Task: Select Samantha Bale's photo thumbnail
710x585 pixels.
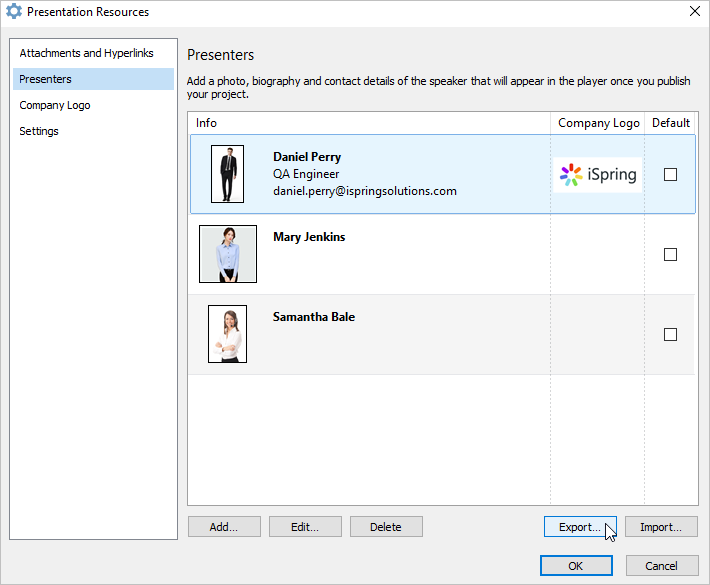Action: point(227,334)
